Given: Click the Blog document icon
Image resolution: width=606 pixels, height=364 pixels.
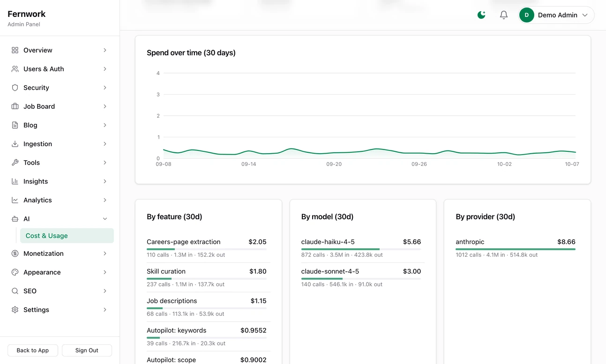Looking at the screenshot, I should (15, 125).
